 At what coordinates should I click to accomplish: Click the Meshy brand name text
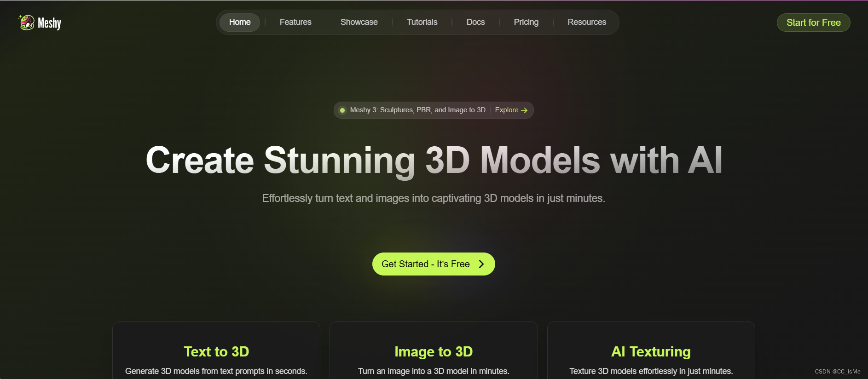click(49, 23)
